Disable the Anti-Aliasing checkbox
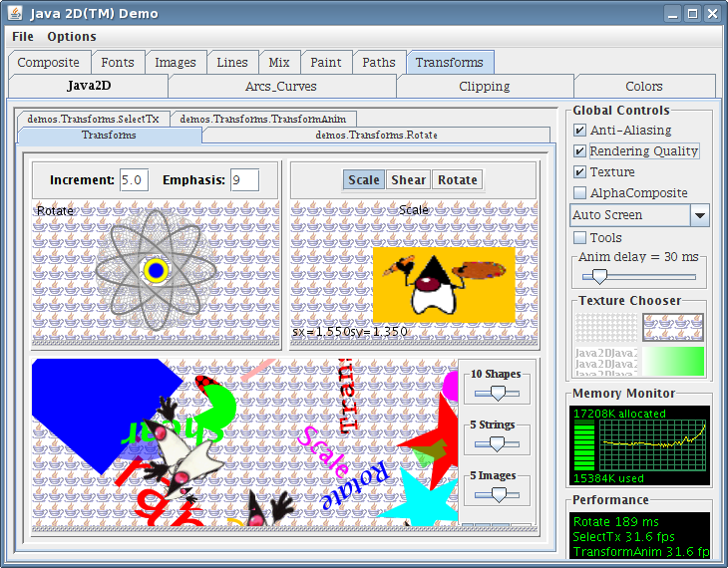728x568 pixels. click(x=579, y=131)
